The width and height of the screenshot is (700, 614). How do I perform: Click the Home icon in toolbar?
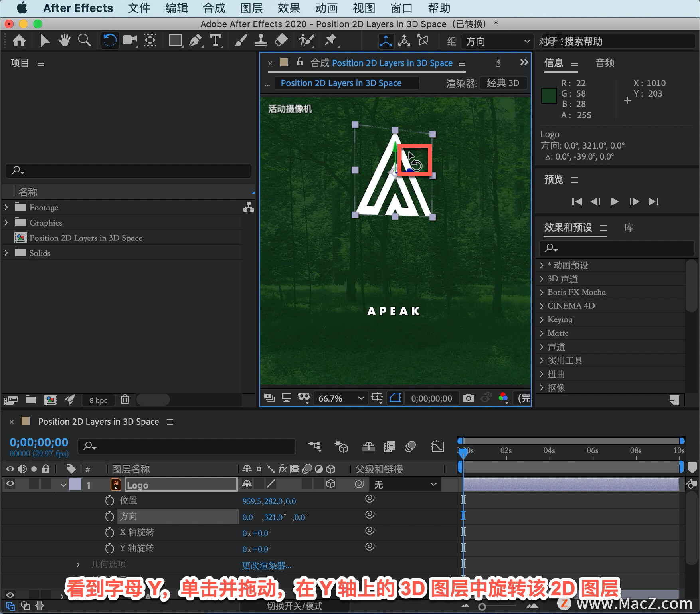click(19, 40)
